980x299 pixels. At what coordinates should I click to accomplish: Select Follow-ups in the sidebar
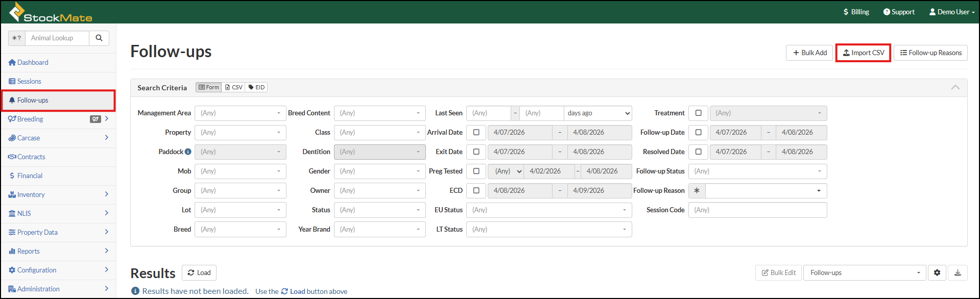(x=58, y=100)
